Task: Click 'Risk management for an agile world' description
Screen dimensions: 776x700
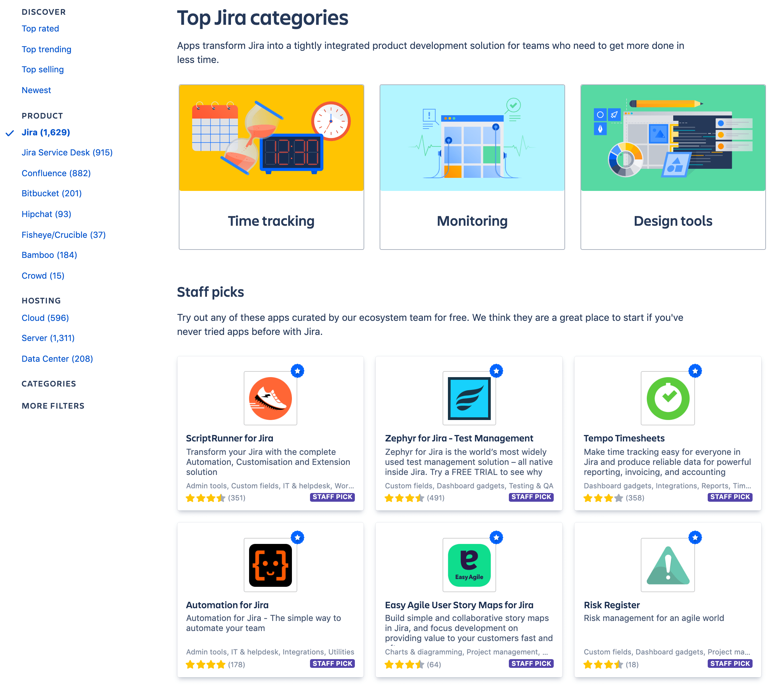Action: coord(653,618)
